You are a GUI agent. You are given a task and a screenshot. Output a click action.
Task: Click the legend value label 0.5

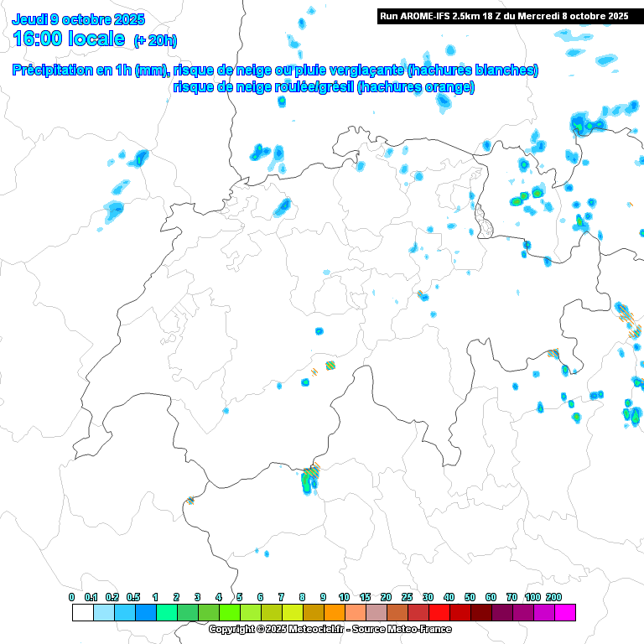134,596
